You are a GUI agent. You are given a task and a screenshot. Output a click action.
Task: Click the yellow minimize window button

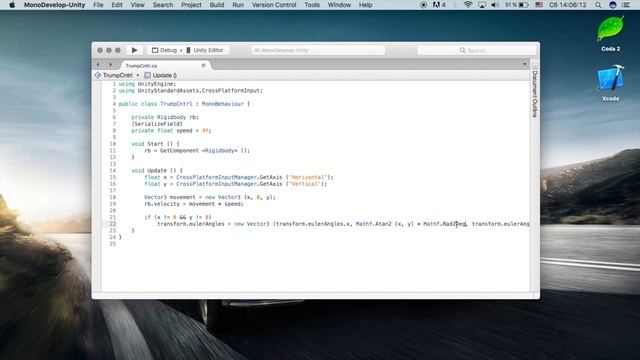point(109,50)
